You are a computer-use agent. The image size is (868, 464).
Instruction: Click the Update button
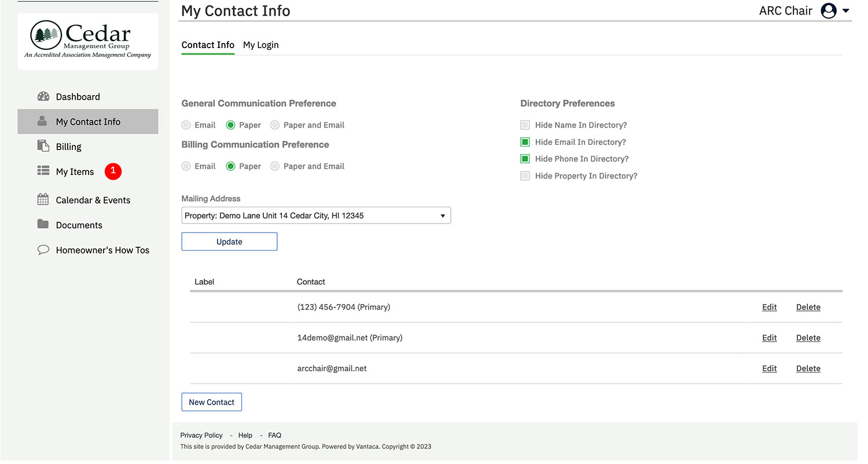229,242
